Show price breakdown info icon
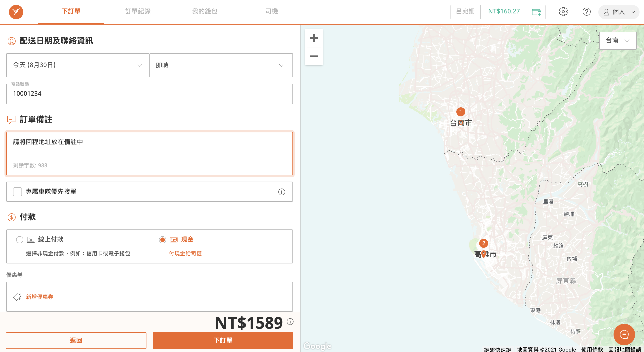This screenshot has width=644, height=352. point(290,322)
